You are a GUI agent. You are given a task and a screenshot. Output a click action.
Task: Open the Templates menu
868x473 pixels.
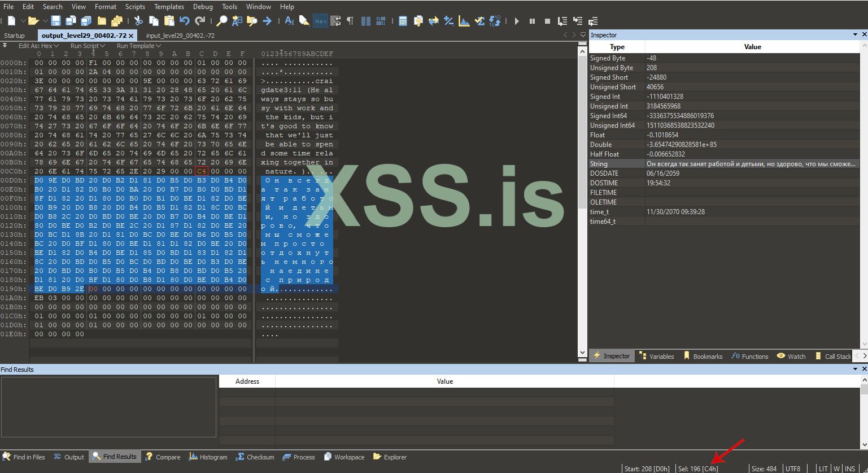(169, 7)
